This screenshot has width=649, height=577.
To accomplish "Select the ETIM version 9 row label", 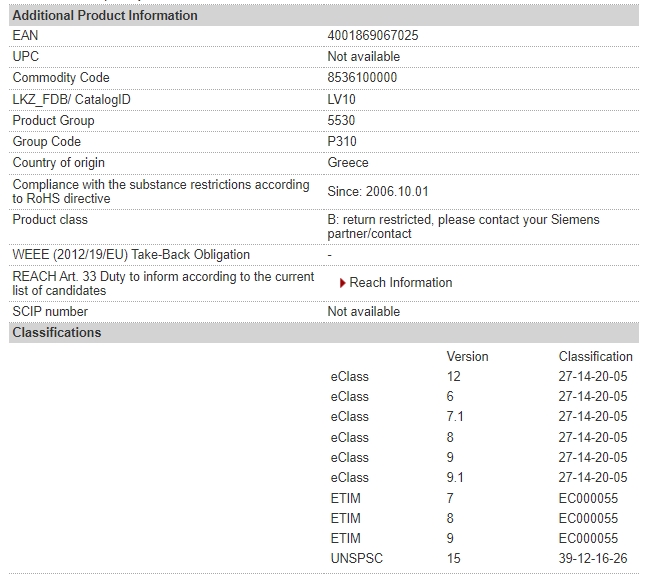I will [x=345, y=539].
